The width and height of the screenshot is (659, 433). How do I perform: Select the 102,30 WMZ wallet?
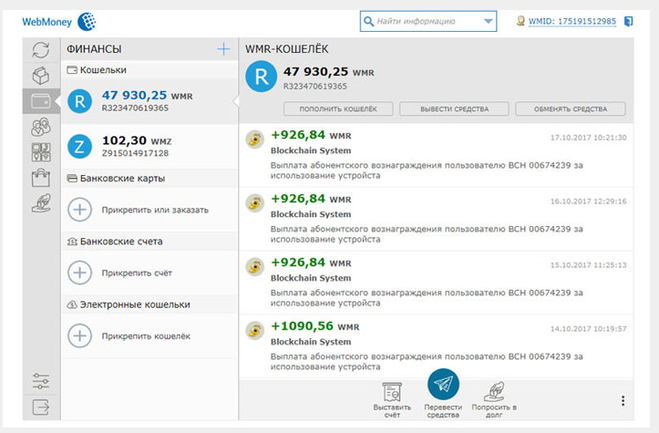tap(150, 146)
